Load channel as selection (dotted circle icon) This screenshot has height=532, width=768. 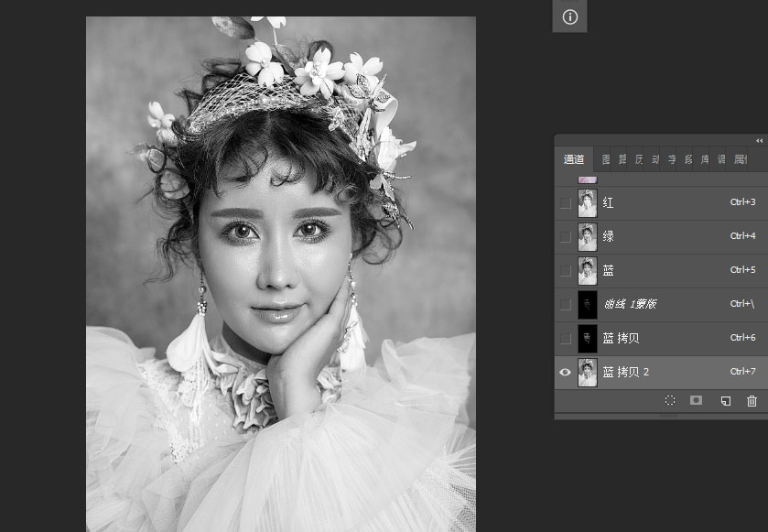(670, 400)
